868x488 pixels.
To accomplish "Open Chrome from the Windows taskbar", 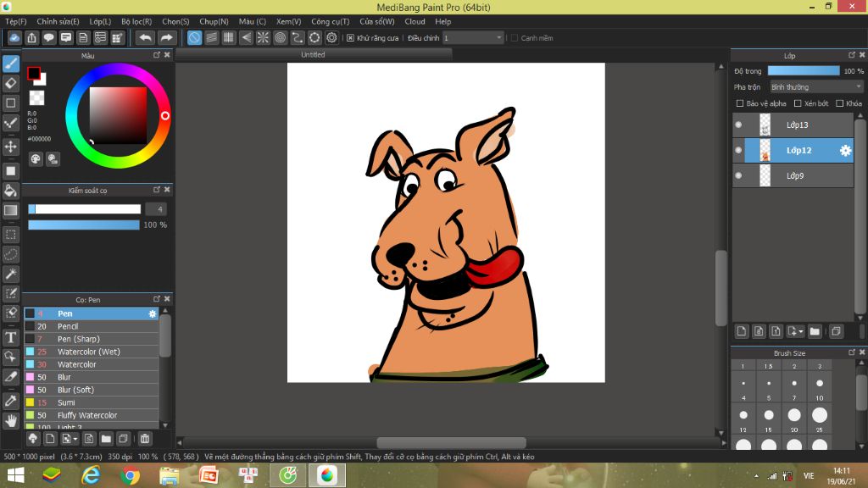I will click(130, 476).
